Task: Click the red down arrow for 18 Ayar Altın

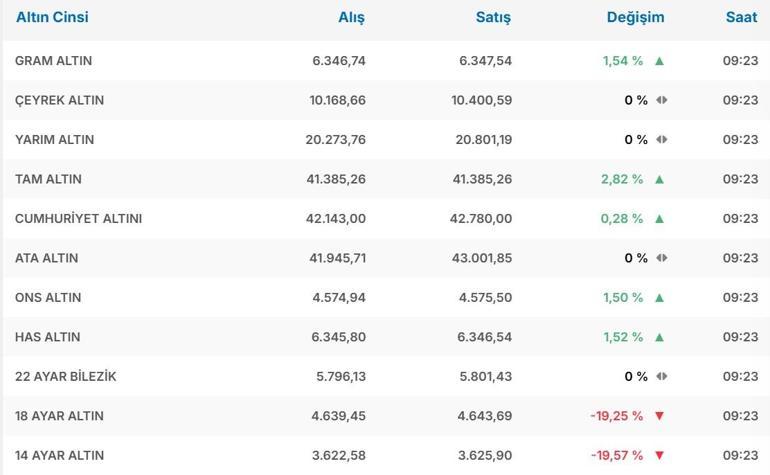Action: point(659,416)
